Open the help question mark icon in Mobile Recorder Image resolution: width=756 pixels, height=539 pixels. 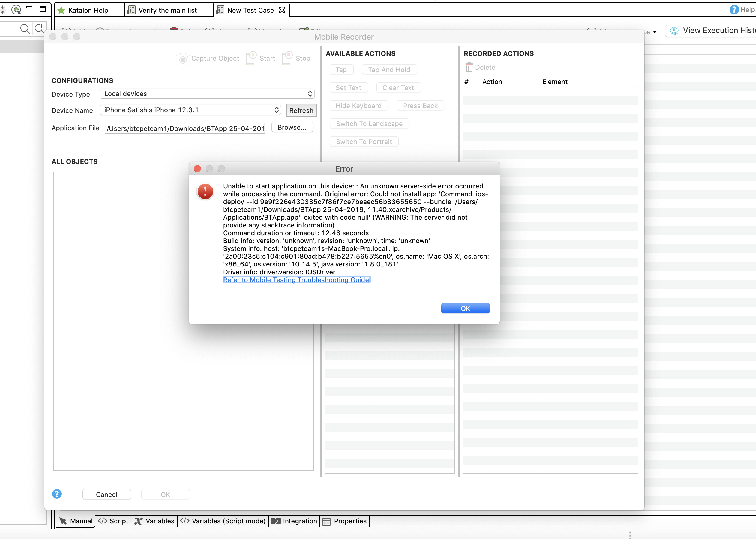57,494
